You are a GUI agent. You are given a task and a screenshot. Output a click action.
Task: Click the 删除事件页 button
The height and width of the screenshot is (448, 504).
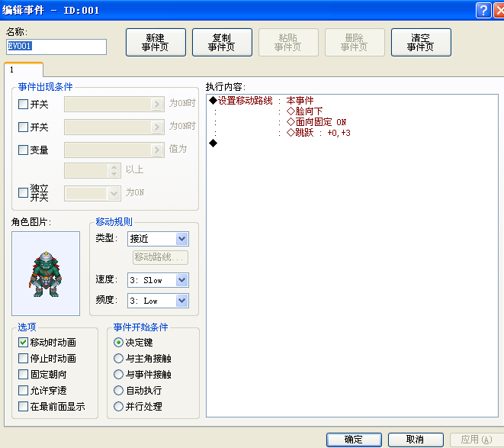[x=355, y=43]
